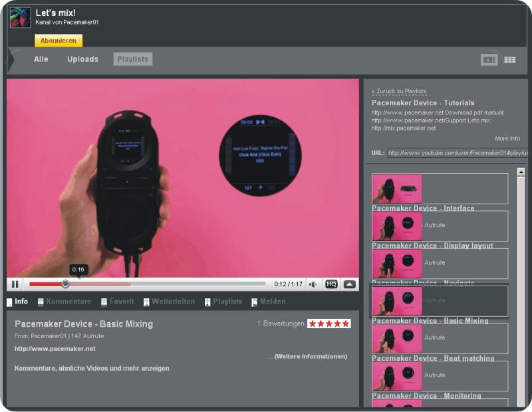This screenshot has height=412, width=532.
Task: Click the up-arrow expand button in player
Action: 350,284
